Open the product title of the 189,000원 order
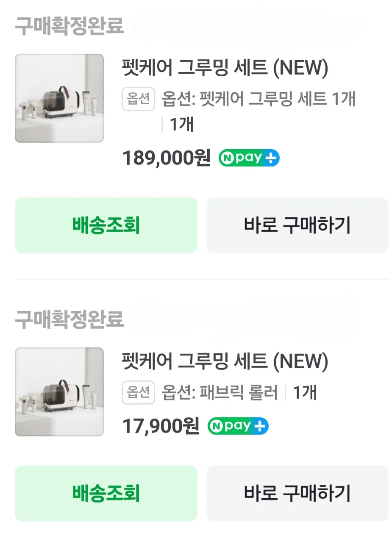 pos(225,68)
